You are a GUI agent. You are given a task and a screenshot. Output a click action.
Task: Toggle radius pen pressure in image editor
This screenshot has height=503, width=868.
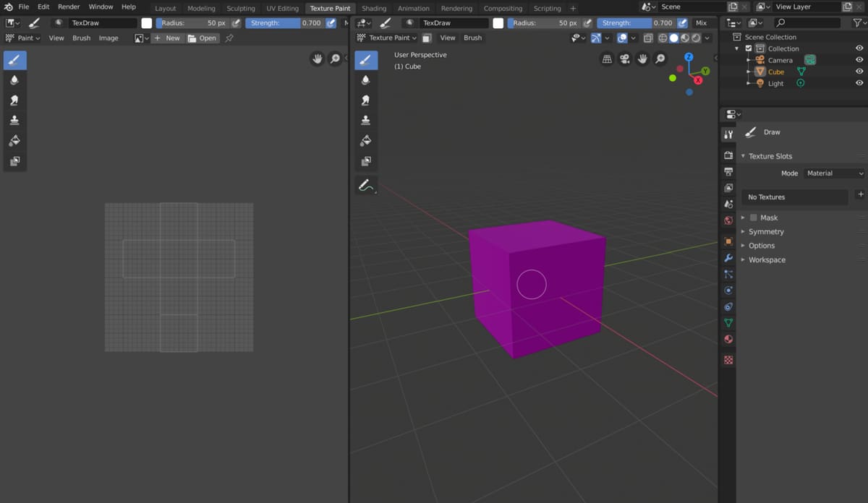(x=236, y=23)
